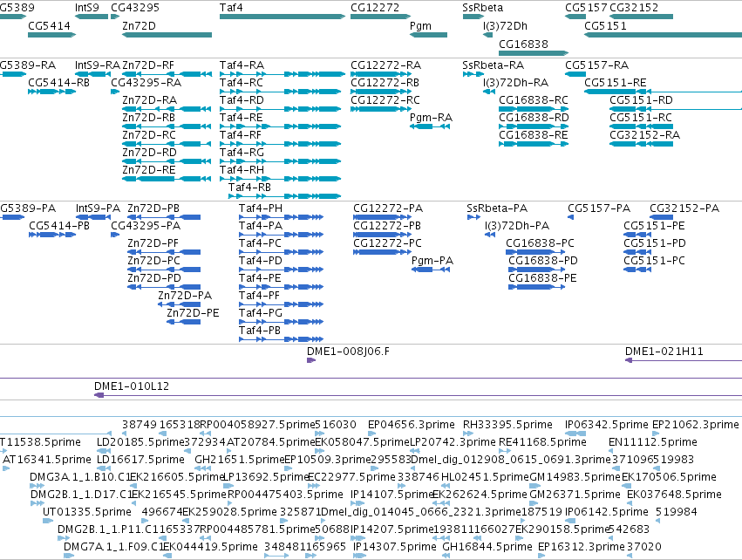Click the CG32152-RA transcript label
Screen dimensions: 742x560
pyautogui.click(x=644, y=135)
